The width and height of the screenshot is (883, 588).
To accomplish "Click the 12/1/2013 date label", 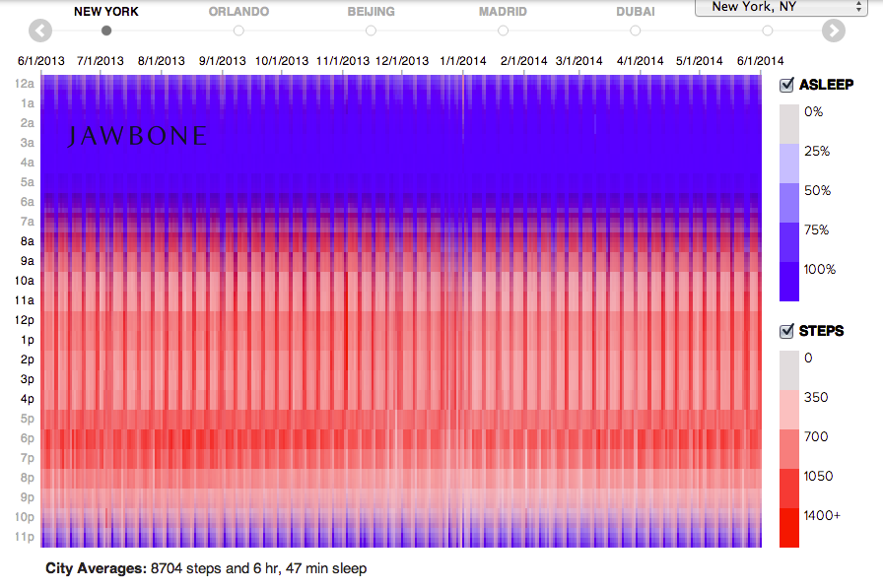I will [402, 61].
